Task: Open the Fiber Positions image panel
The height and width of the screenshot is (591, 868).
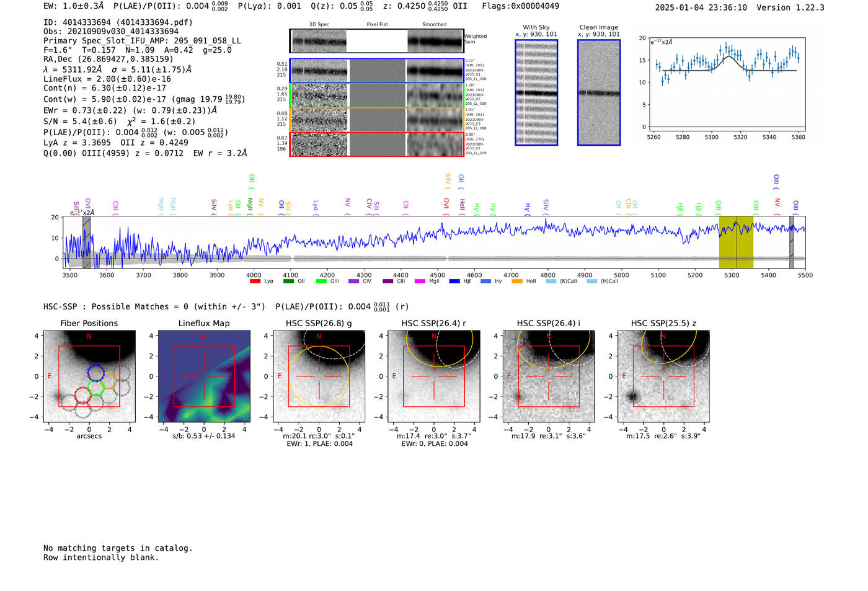Action: point(89,376)
